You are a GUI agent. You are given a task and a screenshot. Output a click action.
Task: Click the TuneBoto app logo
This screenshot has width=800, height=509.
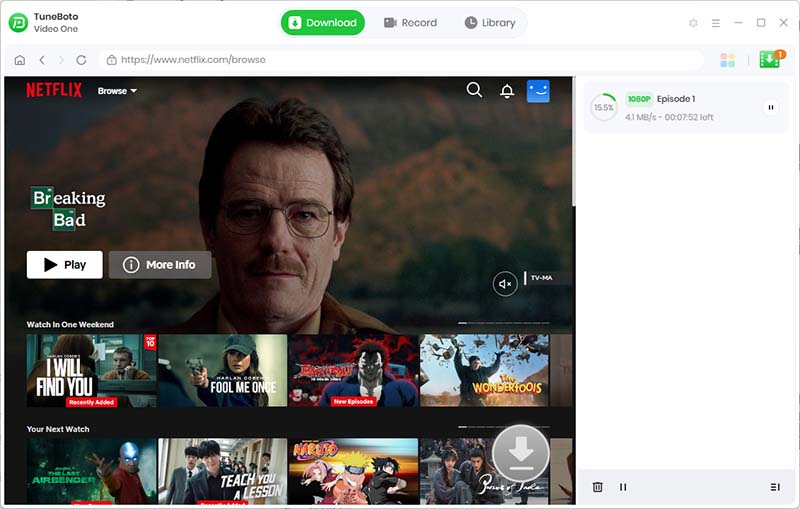pyautogui.click(x=18, y=22)
